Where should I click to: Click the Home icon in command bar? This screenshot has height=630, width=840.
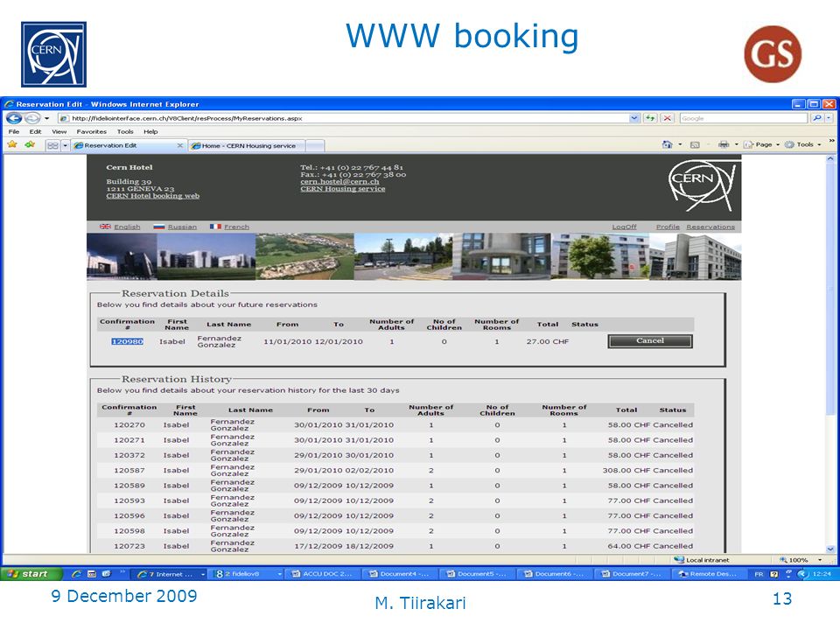pos(667,144)
